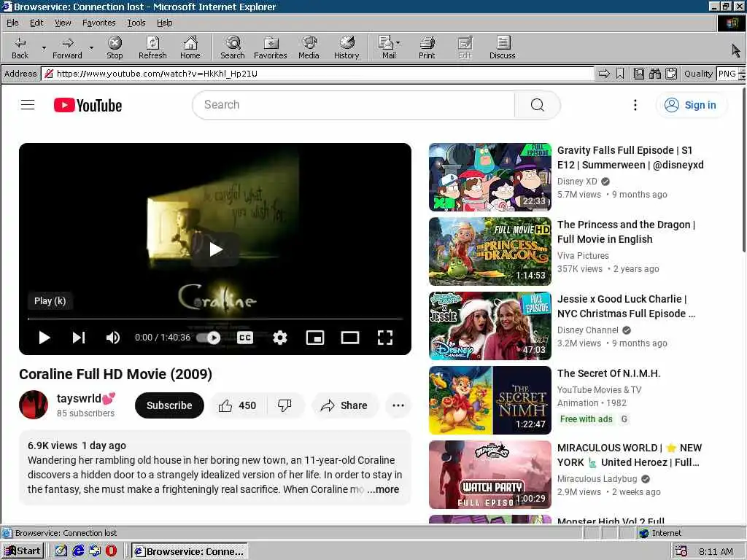Click the YouTube logo
747x560 pixels.
click(x=88, y=105)
